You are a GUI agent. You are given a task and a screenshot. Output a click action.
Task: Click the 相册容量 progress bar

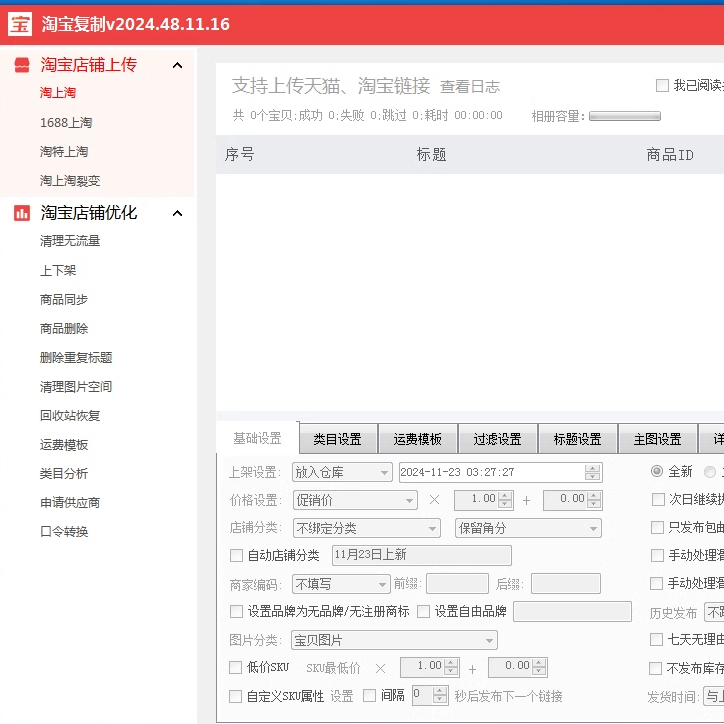[x=625, y=116]
